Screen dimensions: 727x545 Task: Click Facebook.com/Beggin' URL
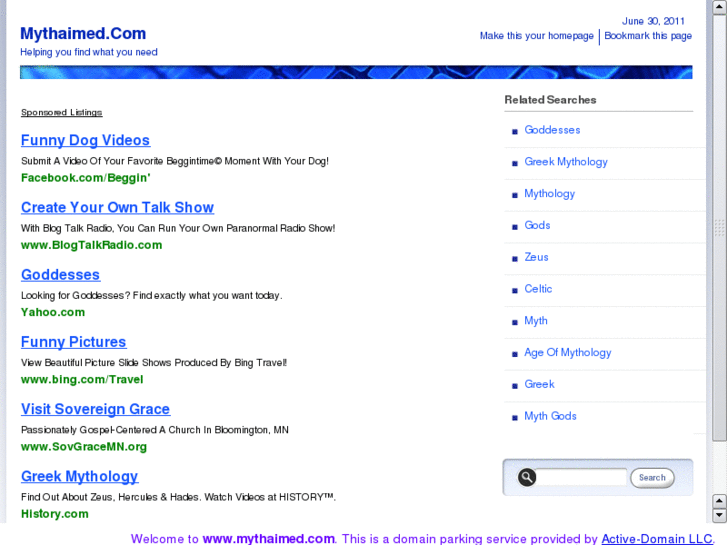point(86,178)
